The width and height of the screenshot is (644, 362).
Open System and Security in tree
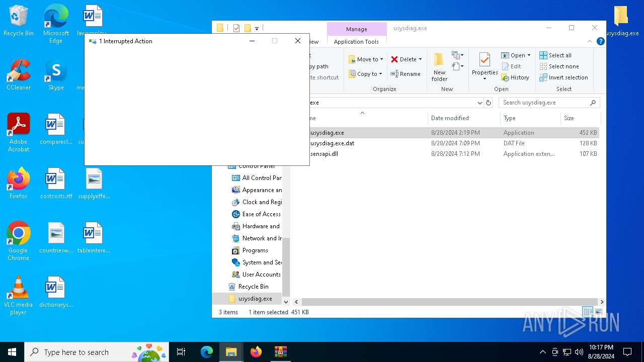coord(257,262)
